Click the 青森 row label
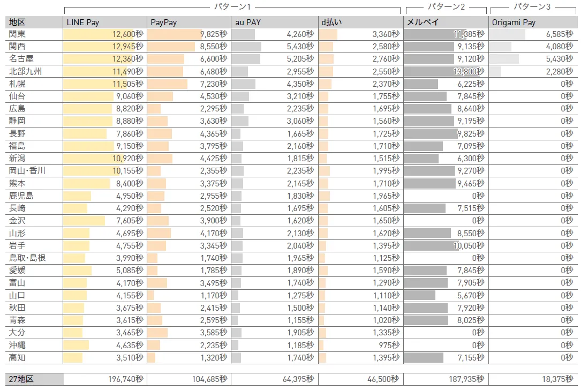Image resolution: width=588 pixels, height=390 pixels. point(17,320)
